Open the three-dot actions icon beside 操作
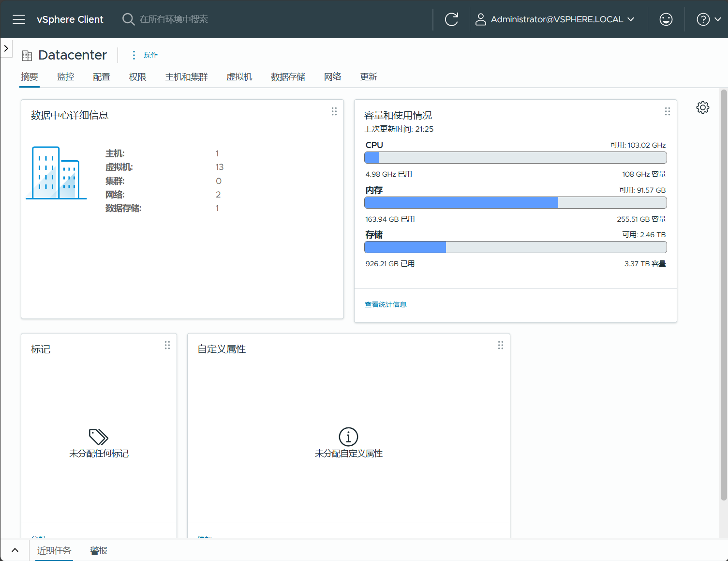 pyautogui.click(x=134, y=55)
